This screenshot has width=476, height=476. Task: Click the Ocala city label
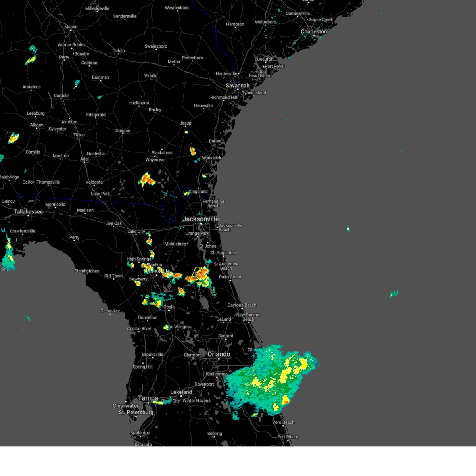[168, 307]
